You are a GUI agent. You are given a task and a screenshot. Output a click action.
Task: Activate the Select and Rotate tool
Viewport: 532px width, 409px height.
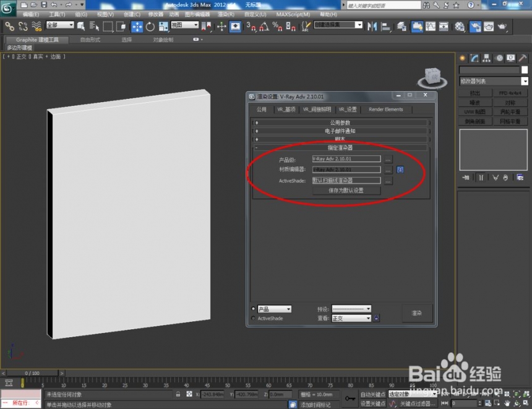[x=150, y=27]
